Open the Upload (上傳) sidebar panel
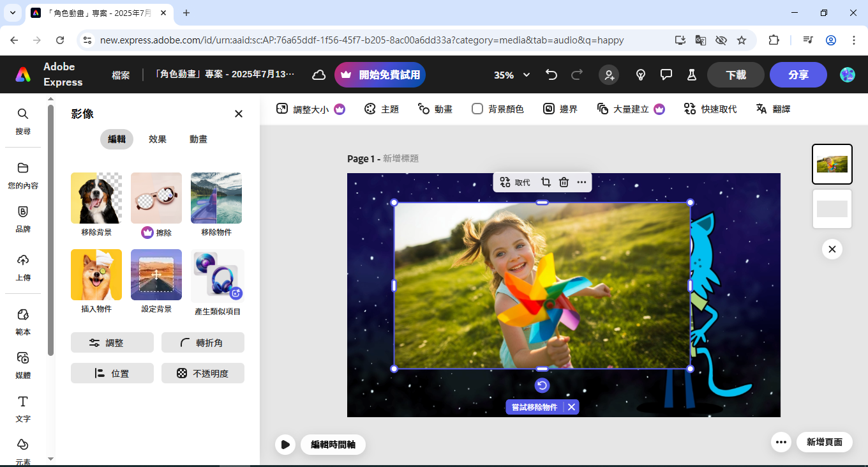The height and width of the screenshot is (467, 868). point(23,267)
